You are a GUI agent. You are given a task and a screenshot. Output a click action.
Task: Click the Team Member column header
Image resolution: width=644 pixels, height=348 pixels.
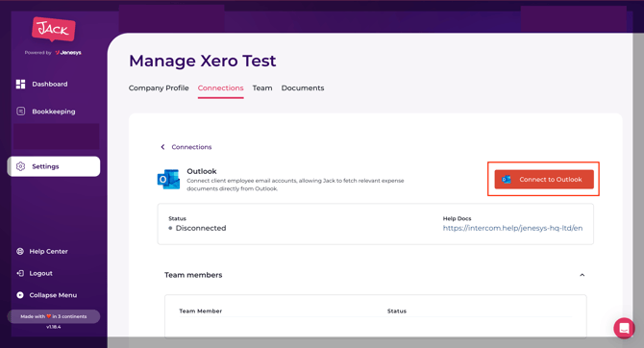coord(201,311)
